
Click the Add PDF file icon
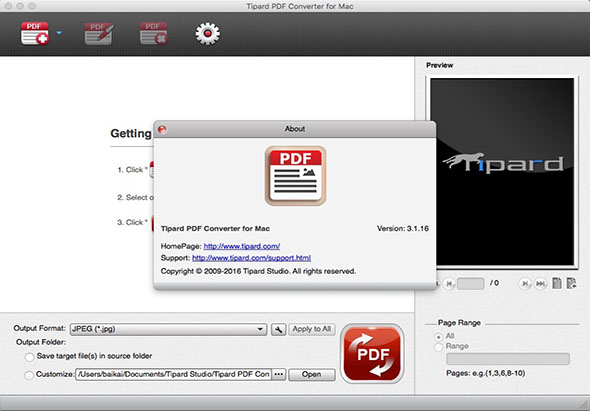tap(35, 33)
